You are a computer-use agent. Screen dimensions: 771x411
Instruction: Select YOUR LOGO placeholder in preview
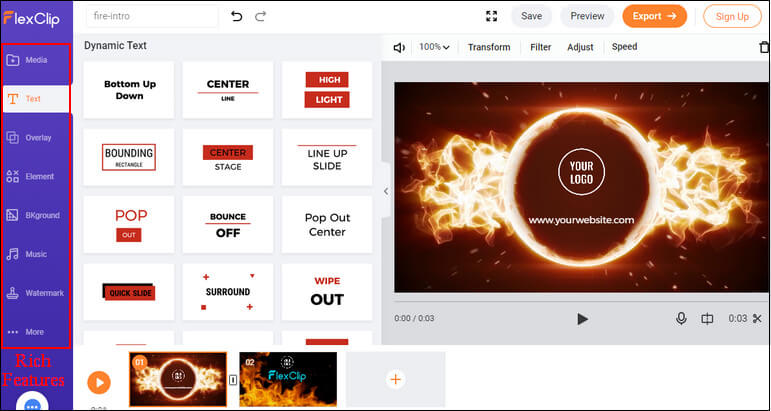coord(582,172)
